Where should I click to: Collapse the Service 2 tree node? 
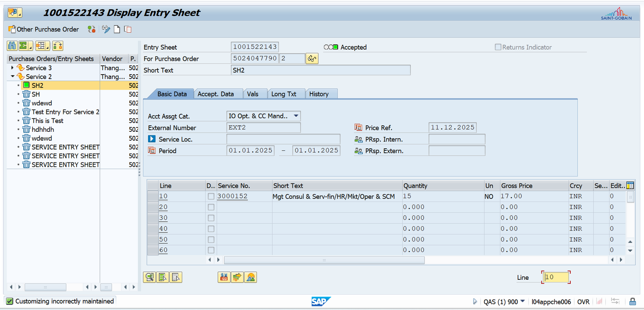pos(12,77)
